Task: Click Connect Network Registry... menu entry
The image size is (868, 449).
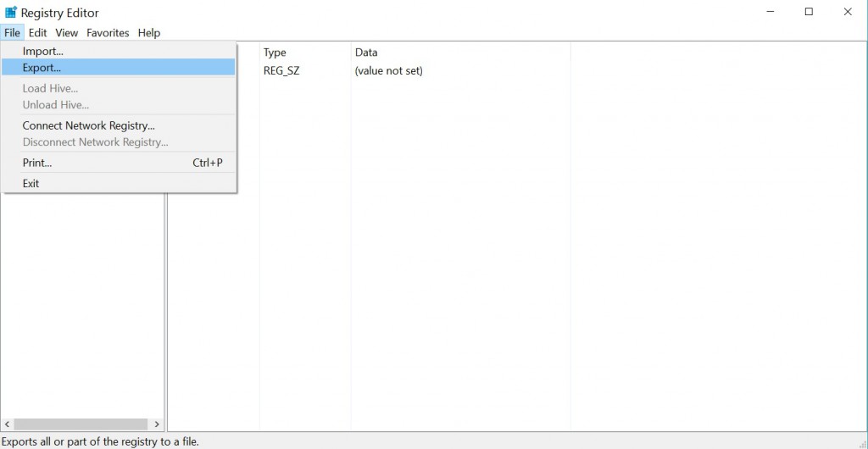Action: point(89,125)
